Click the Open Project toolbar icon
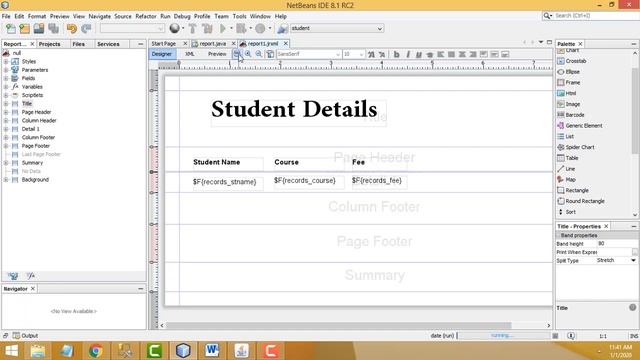Screen dimensions: 640x360 point(39,29)
